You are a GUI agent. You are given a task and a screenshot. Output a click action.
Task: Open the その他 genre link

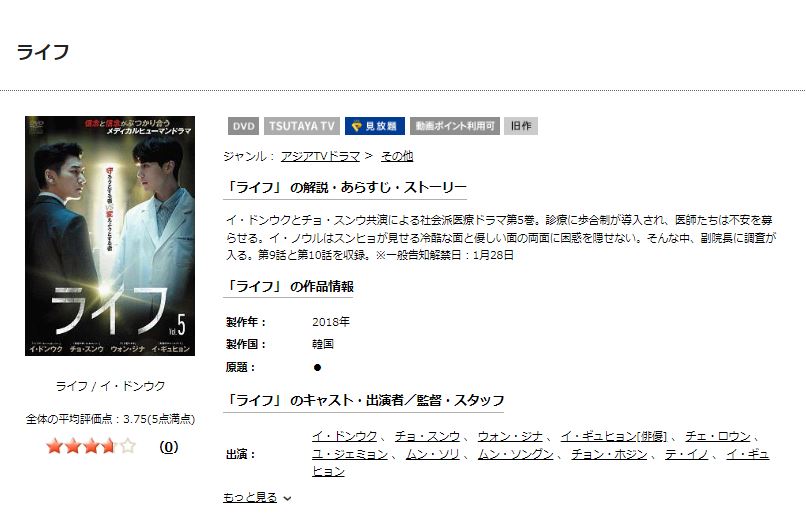[397, 156]
